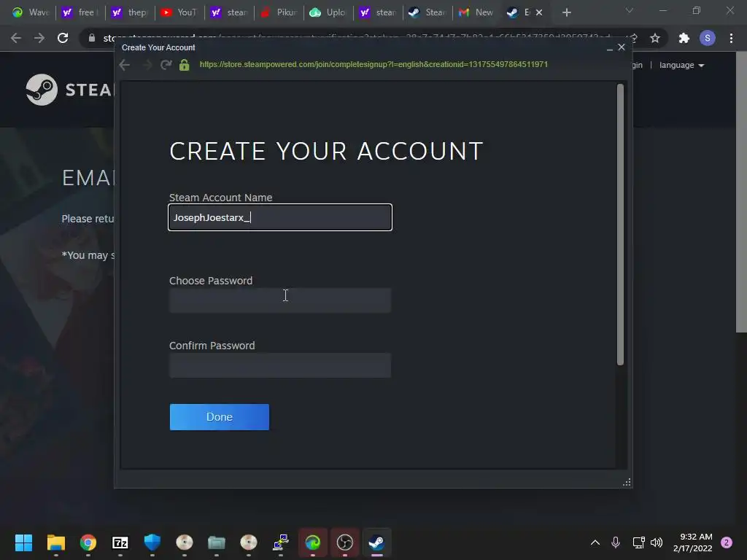This screenshot has width=747, height=560.
Task: Open the Chrome extensions puzzle icon
Action: click(x=684, y=38)
